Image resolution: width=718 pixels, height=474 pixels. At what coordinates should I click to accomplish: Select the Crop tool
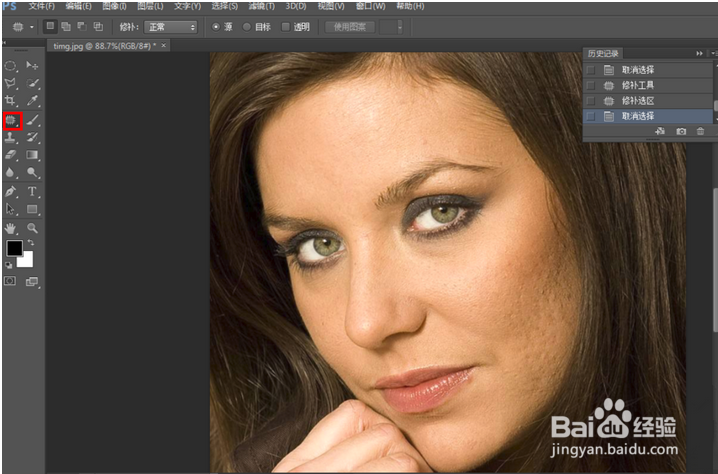coord(11,101)
